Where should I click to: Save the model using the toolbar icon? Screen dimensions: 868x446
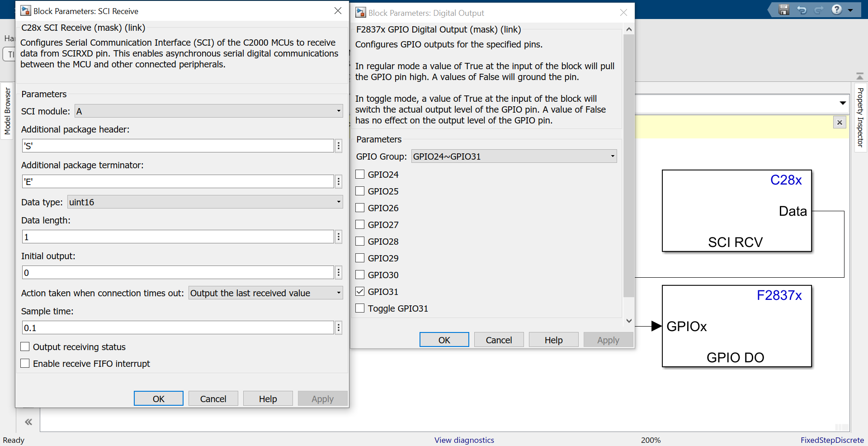(783, 9)
